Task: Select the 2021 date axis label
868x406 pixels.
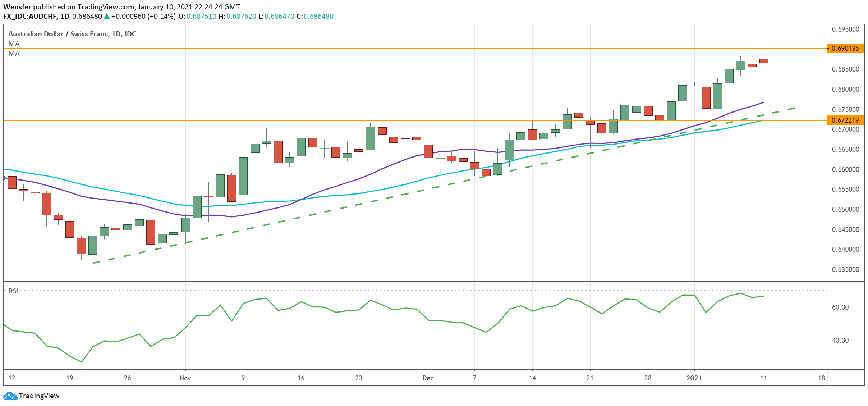Action: 694,378
